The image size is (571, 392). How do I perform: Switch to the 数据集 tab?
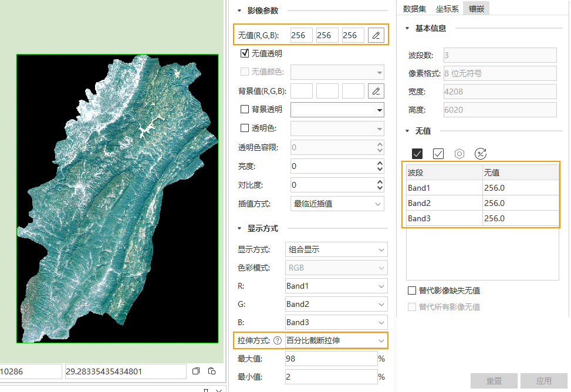tap(414, 8)
